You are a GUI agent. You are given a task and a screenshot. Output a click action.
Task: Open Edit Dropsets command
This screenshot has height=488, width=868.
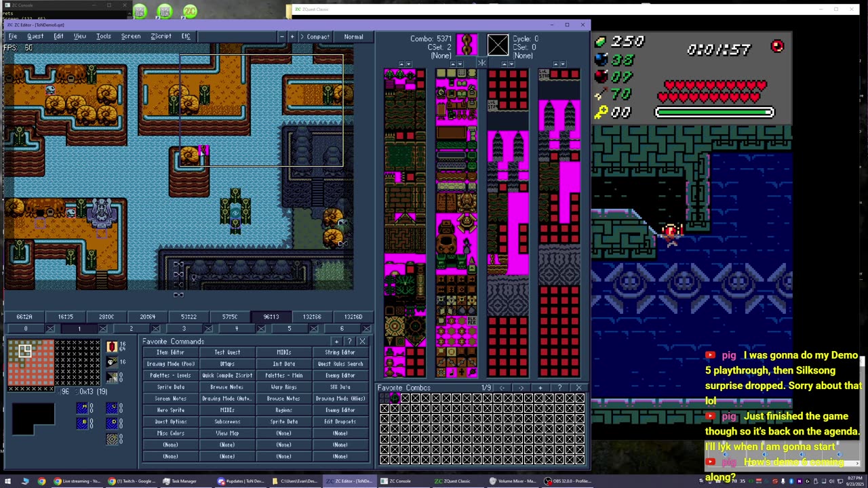[340, 422]
